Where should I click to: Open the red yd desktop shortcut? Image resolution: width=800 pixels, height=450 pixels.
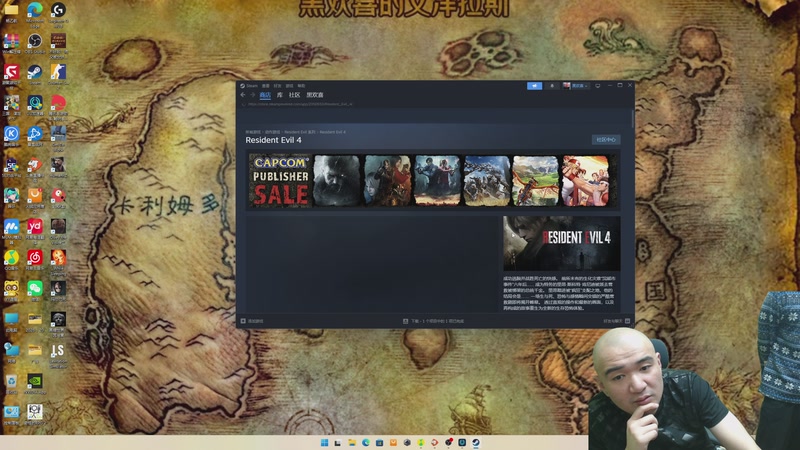pos(35,226)
